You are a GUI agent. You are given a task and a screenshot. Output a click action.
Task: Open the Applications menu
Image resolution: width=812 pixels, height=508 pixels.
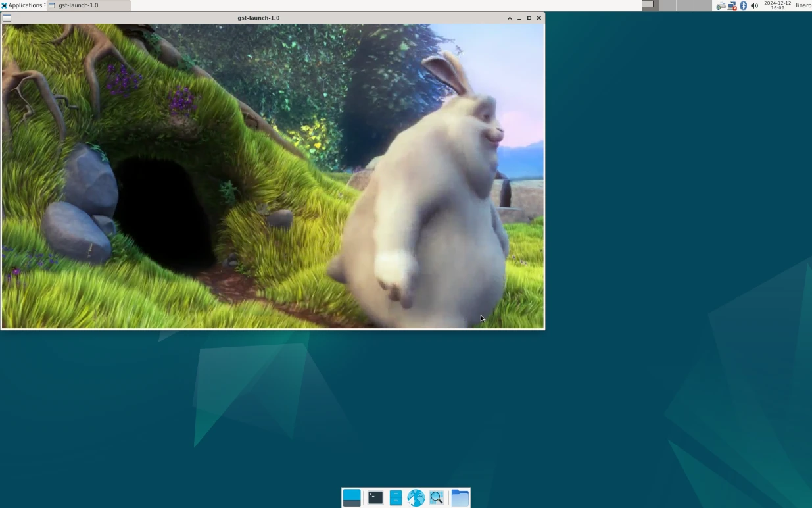pyautogui.click(x=23, y=5)
